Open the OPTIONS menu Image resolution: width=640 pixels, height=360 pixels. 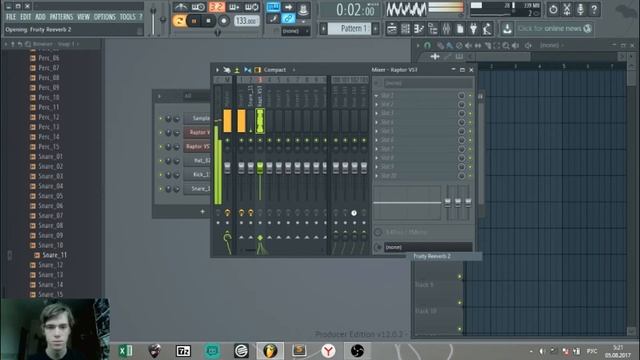click(104, 17)
